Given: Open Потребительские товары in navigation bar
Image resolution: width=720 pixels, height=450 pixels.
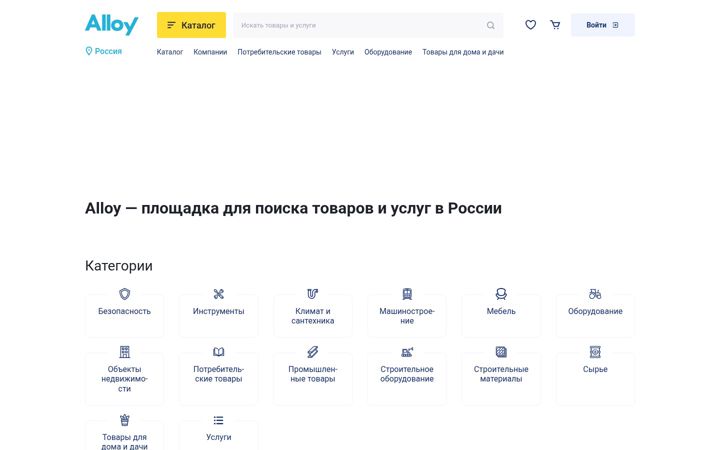Looking at the screenshot, I should click(x=279, y=52).
